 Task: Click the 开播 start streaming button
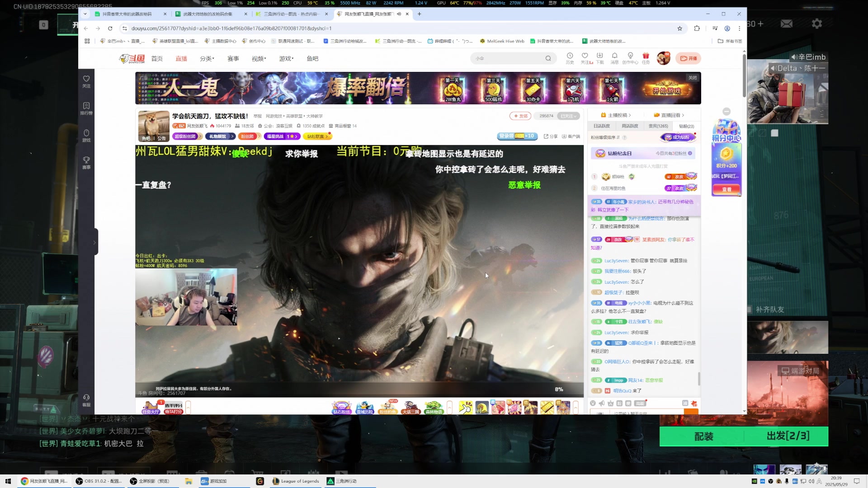click(688, 58)
